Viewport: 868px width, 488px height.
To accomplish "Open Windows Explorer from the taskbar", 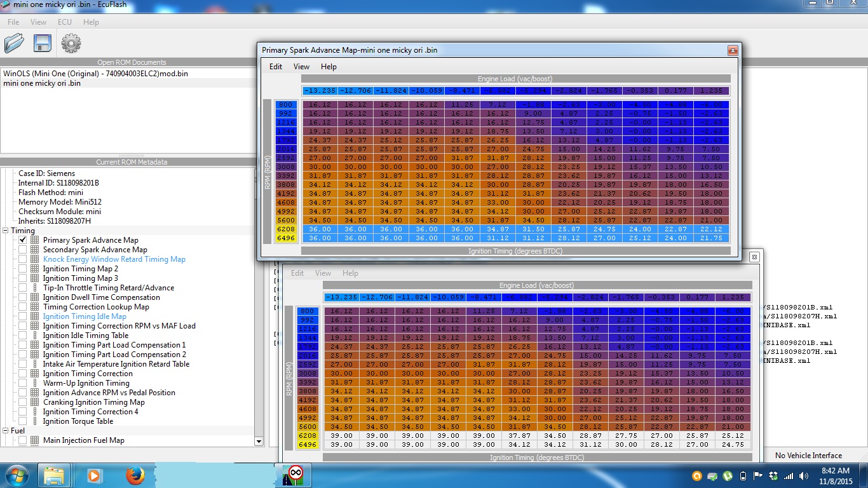I will [x=54, y=475].
